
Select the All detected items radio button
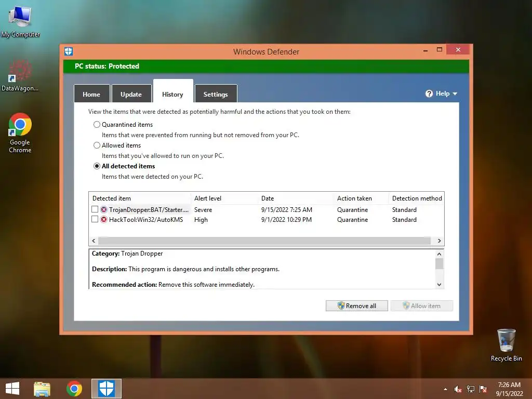click(97, 166)
